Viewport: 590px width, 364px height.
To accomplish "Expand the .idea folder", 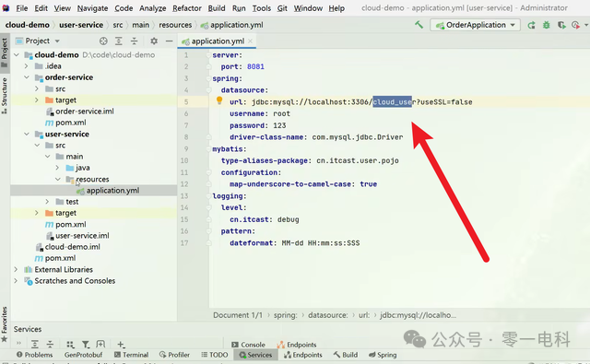I will [27, 66].
